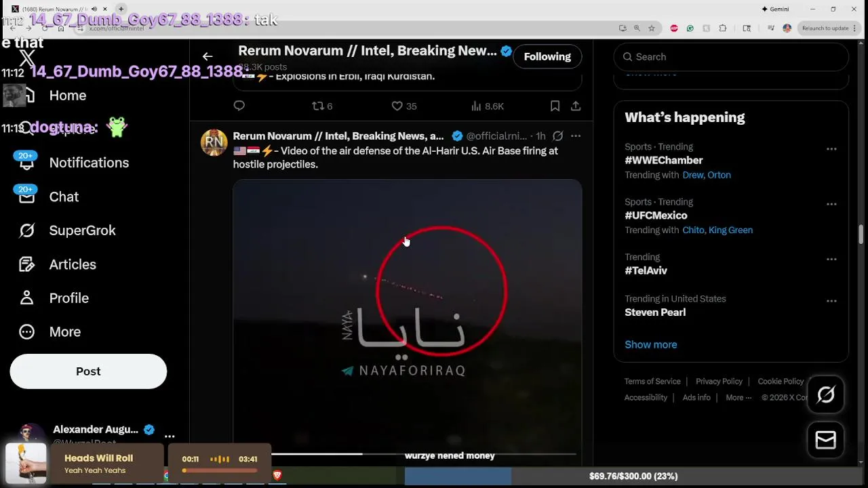Open the Cookie Policy footer link

(x=781, y=381)
